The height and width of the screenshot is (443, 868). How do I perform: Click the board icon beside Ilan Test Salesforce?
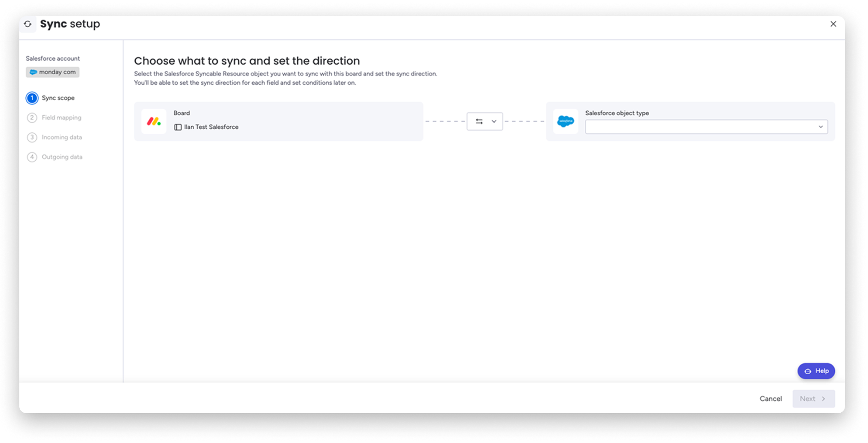178,127
